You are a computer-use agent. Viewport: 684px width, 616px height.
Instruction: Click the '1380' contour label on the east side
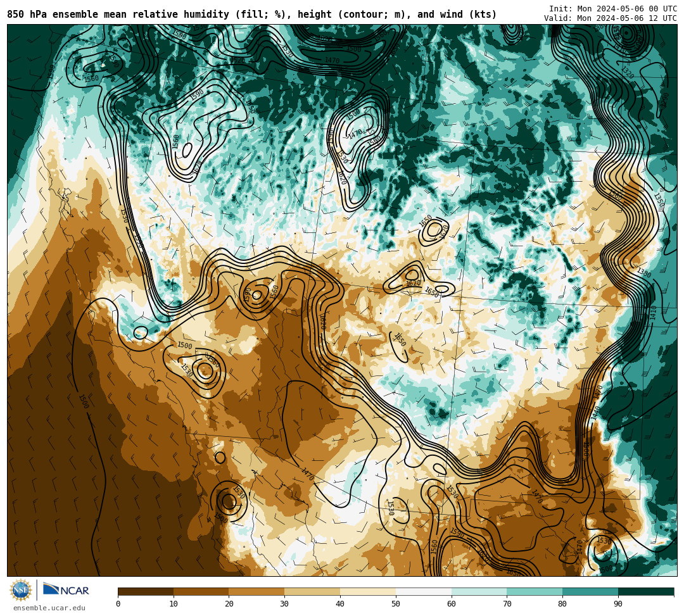tap(644, 272)
